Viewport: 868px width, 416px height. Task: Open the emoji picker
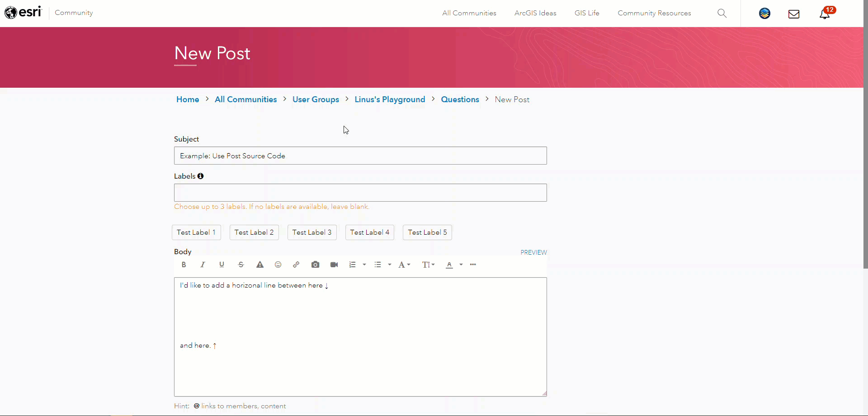point(278,265)
